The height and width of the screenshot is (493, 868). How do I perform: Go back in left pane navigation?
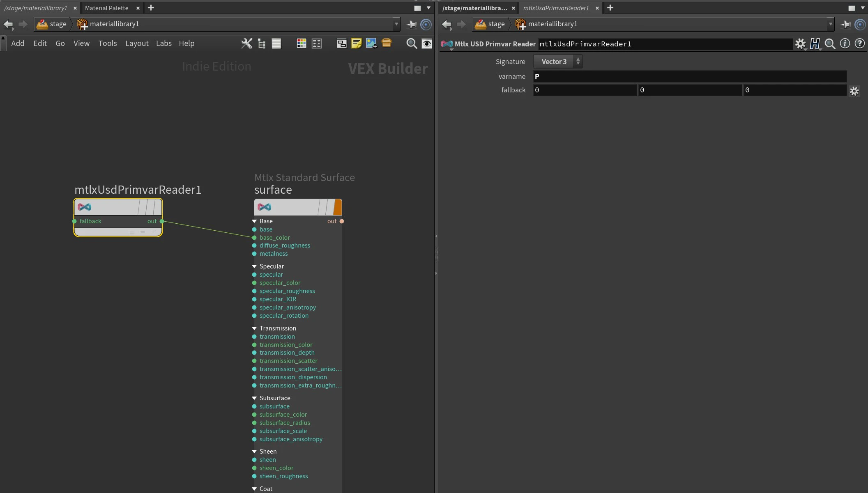[x=8, y=24]
